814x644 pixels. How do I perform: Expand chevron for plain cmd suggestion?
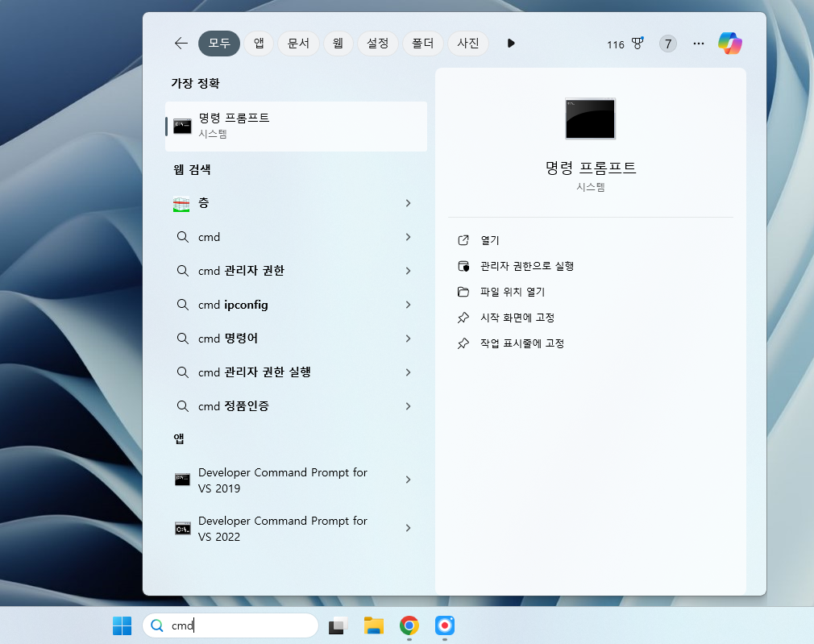pyautogui.click(x=408, y=237)
